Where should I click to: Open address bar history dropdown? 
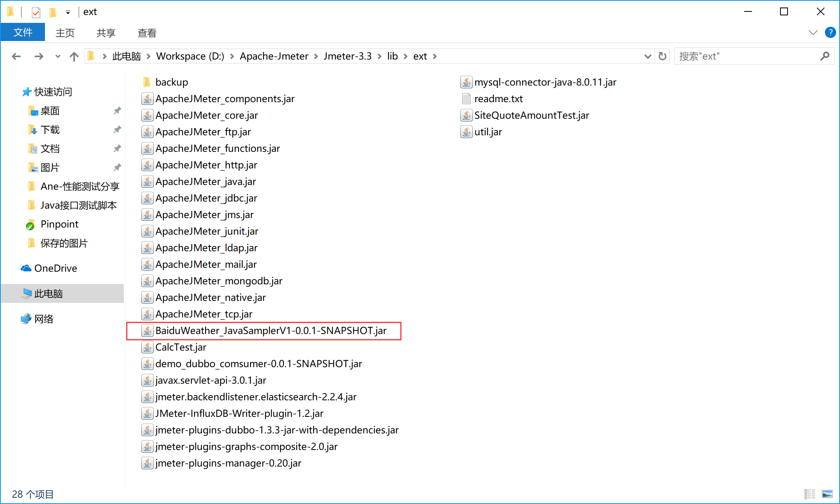(647, 56)
